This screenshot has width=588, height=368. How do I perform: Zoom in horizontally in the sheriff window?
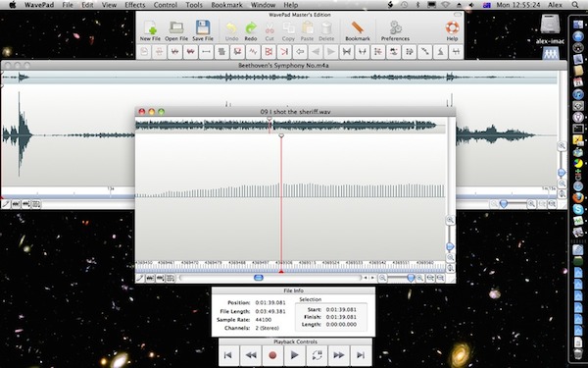pyautogui.click(x=420, y=279)
